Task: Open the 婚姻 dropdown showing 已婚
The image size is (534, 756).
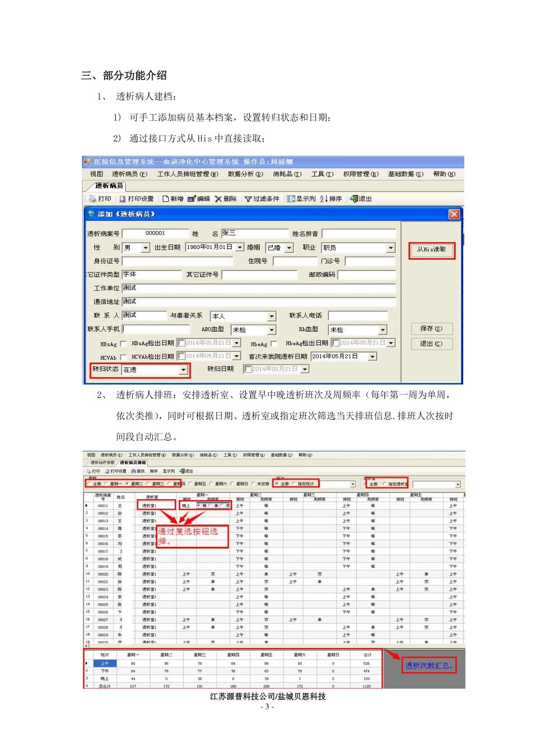Action: [x=289, y=248]
